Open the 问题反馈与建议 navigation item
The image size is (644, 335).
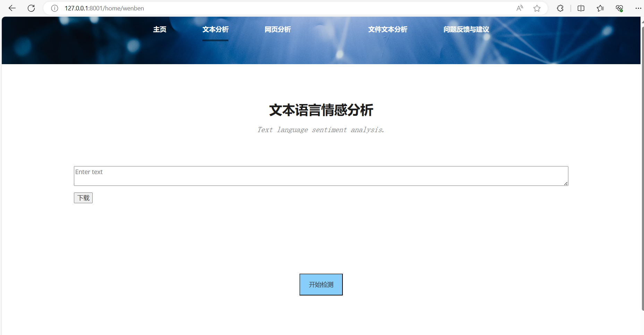(466, 29)
